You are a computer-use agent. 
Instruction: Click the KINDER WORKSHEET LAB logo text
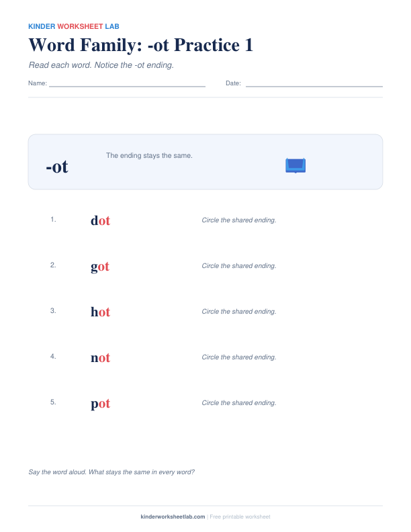pyautogui.click(x=74, y=26)
